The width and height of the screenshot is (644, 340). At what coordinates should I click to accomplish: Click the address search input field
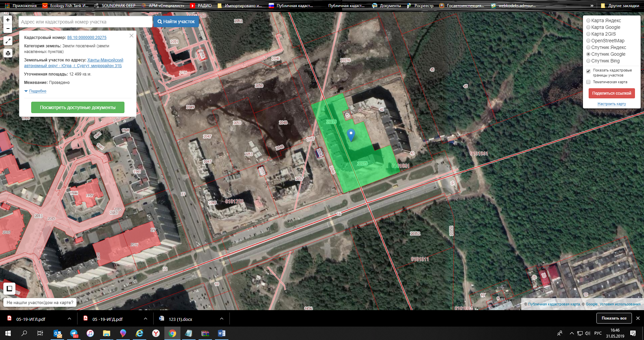(x=86, y=22)
